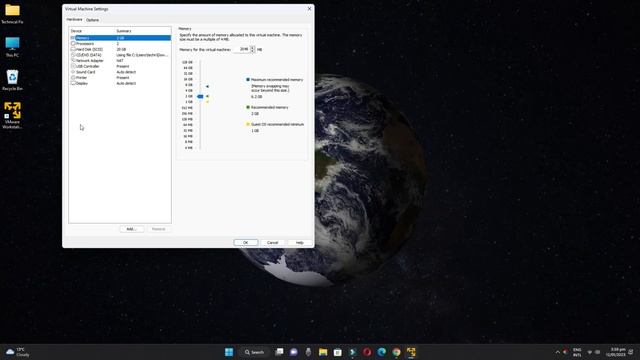Open the Chat app on taskbar

tap(294, 352)
